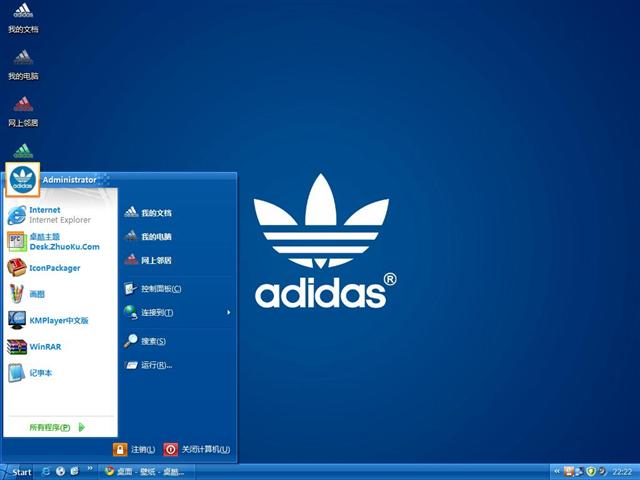Click the Start button on the taskbar
Viewport: 640px width, 480px height.
tap(18, 471)
